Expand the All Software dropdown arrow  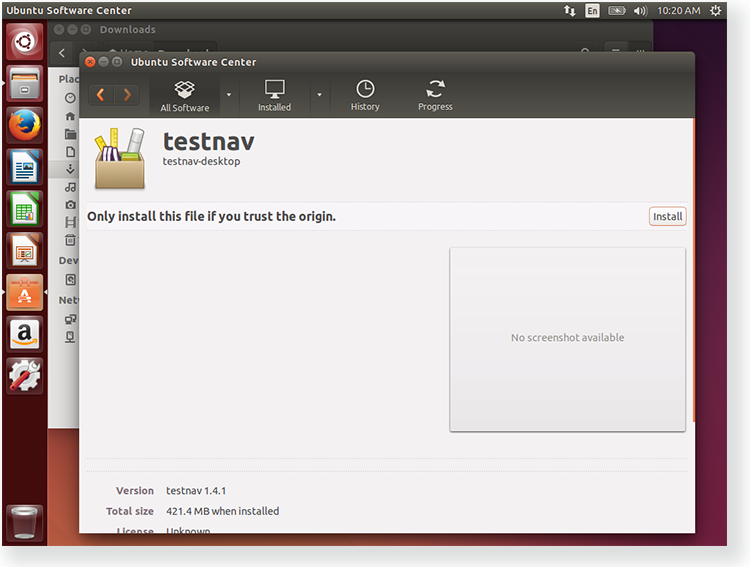(x=229, y=95)
